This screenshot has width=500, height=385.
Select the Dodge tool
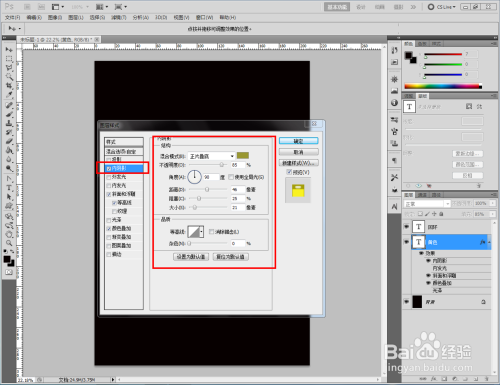(x=9, y=169)
